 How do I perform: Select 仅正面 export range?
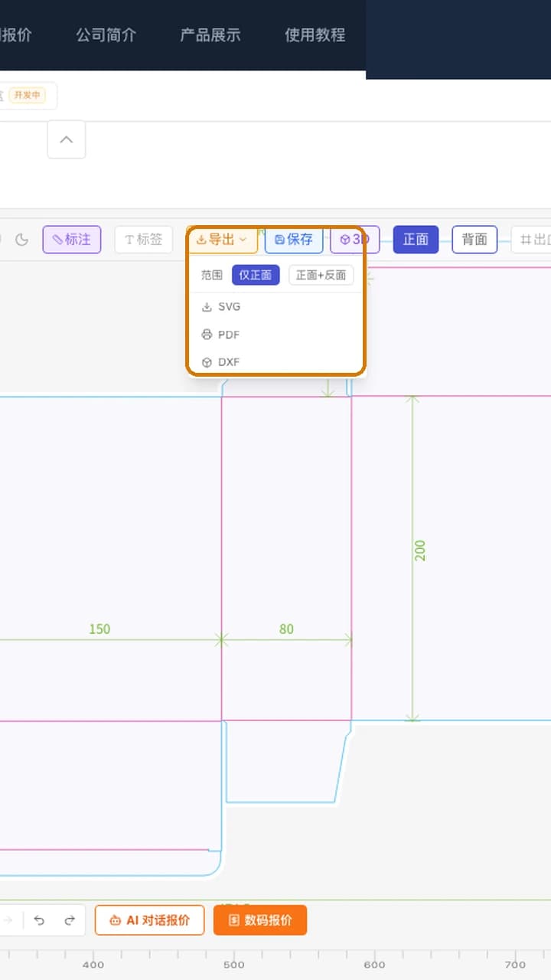pos(256,275)
